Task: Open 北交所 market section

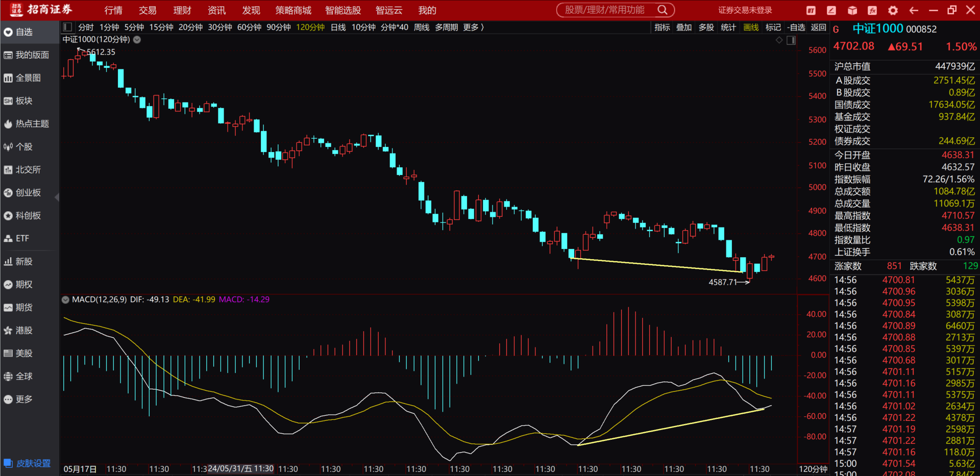Action: [x=29, y=170]
